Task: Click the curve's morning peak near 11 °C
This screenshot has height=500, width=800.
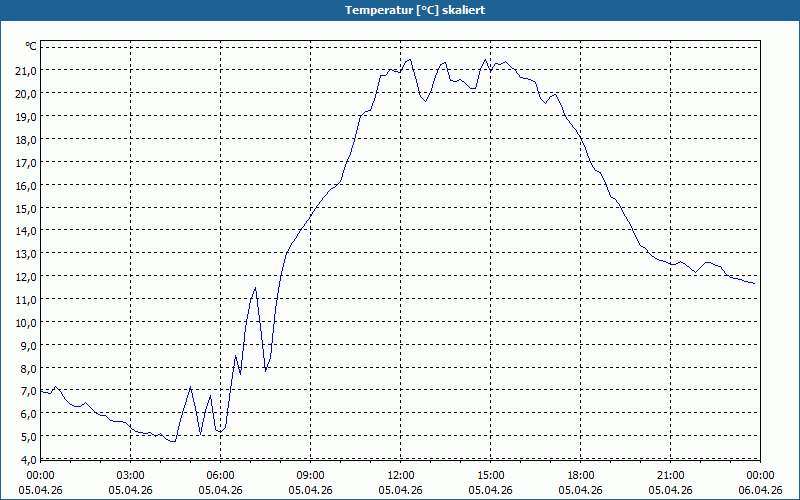Action: tap(255, 288)
